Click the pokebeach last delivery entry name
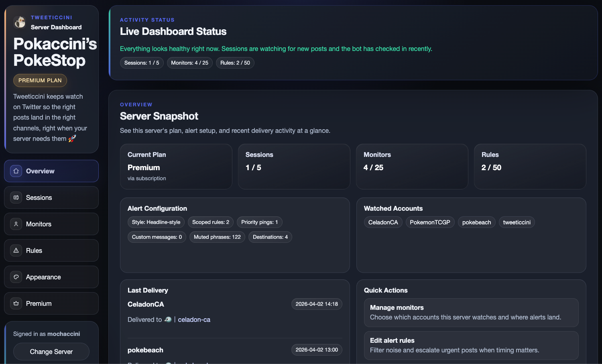 click(145, 350)
